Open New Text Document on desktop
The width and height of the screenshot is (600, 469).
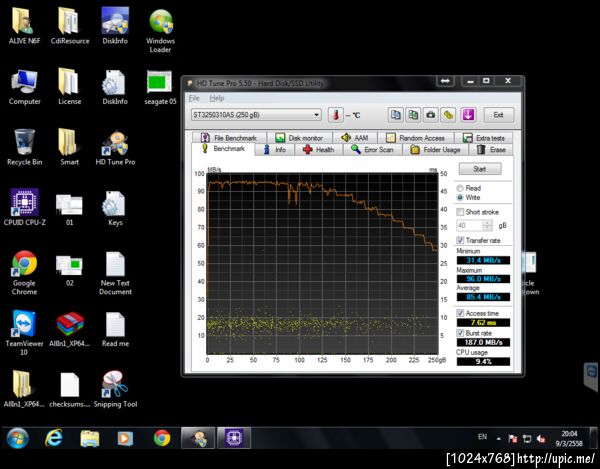115,273
